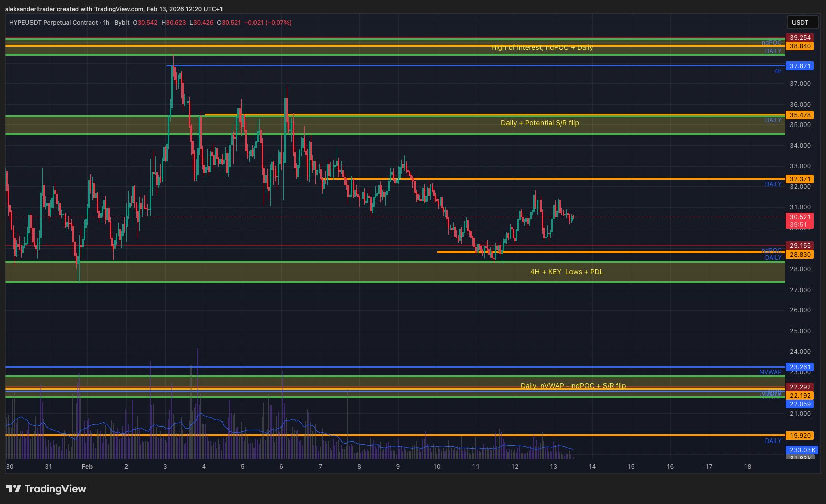Click the 23.261 NVWAP price label
The image size is (826, 504).
pyautogui.click(x=800, y=367)
